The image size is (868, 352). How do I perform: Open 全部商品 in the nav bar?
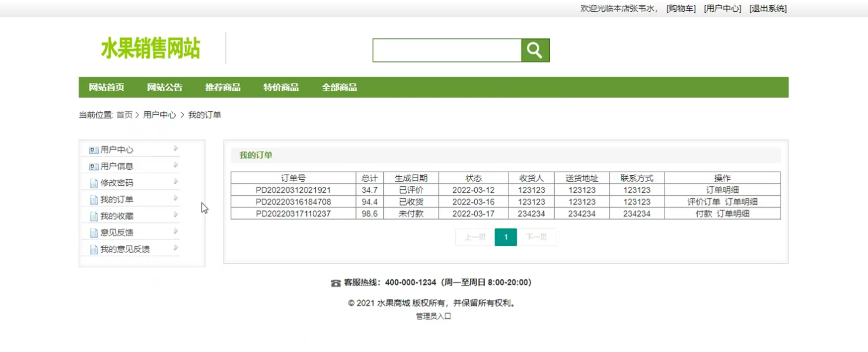[x=339, y=88]
